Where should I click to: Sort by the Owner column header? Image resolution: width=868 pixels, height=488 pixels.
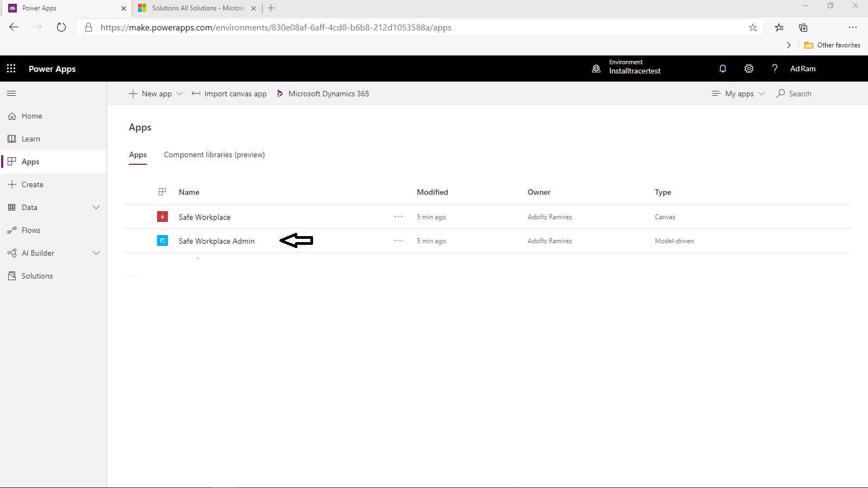(539, 192)
